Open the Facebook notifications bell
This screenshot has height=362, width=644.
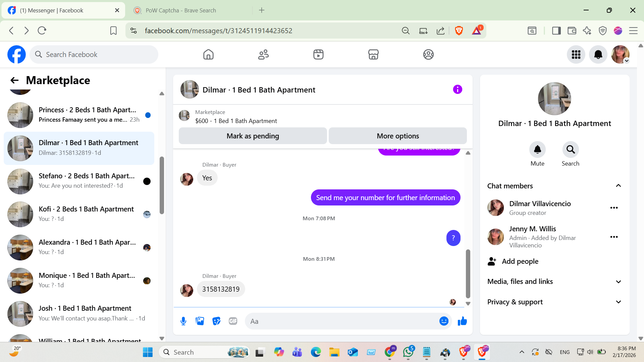click(598, 55)
